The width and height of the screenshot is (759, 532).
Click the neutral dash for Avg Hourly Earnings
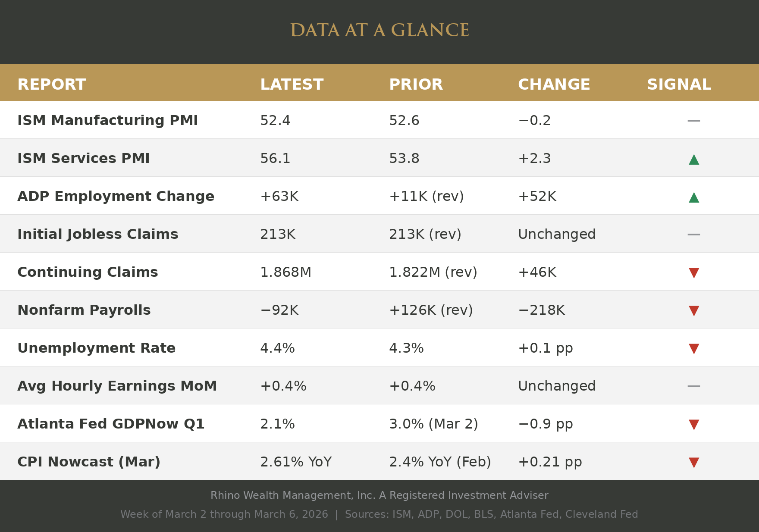click(x=693, y=386)
